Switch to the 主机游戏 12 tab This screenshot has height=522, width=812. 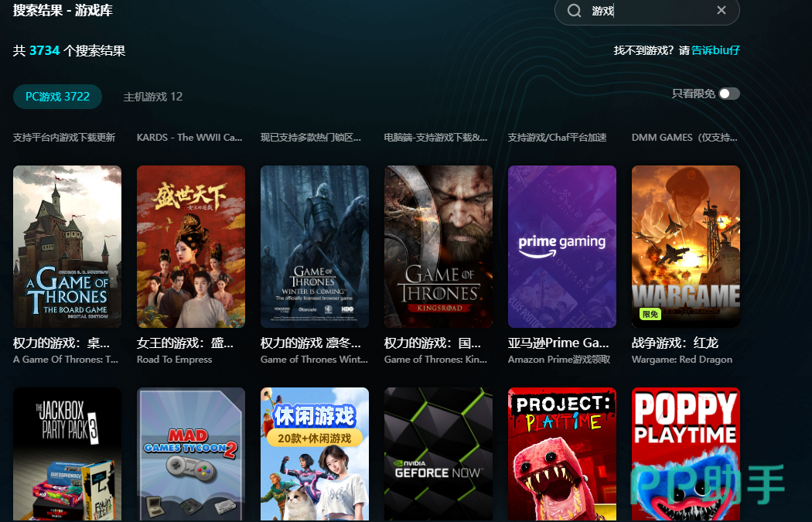tap(153, 97)
